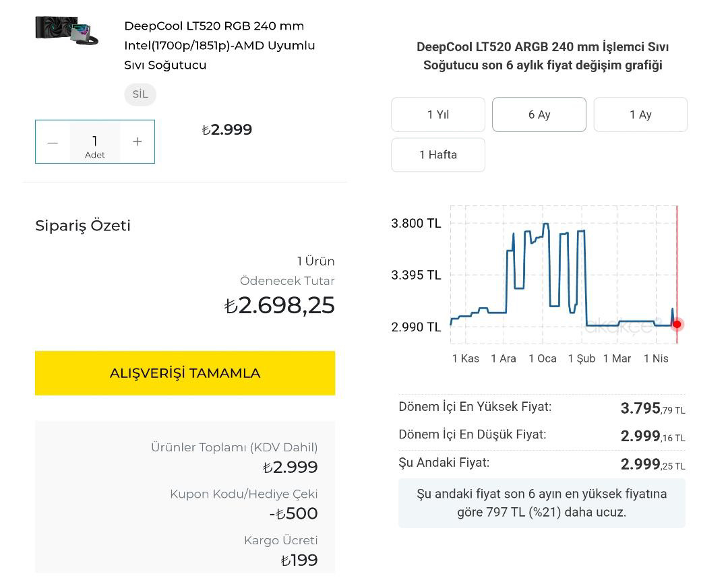The height and width of the screenshot is (582, 728).
Task: Increase quantity with the plus button
Action: [x=137, y=141]
